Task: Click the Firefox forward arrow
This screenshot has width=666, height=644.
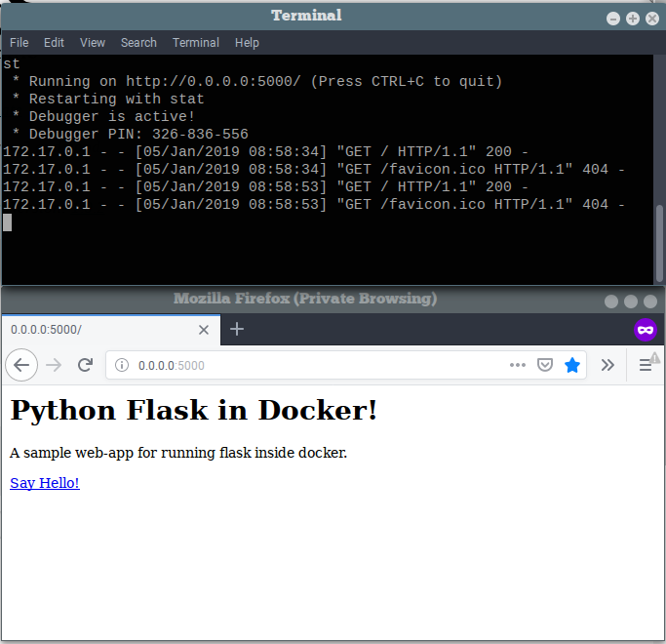Action: pyautogui.click(x=54, y=365)
